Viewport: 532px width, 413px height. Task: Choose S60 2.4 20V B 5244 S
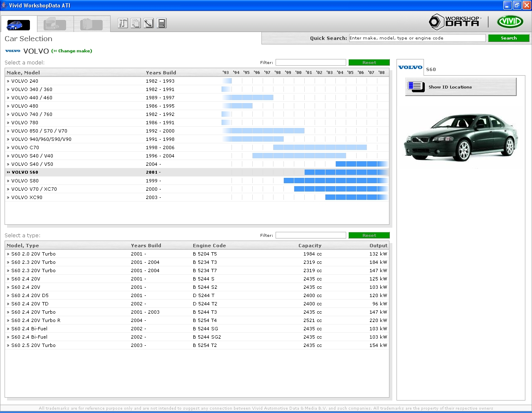click(x=197, y=279)
